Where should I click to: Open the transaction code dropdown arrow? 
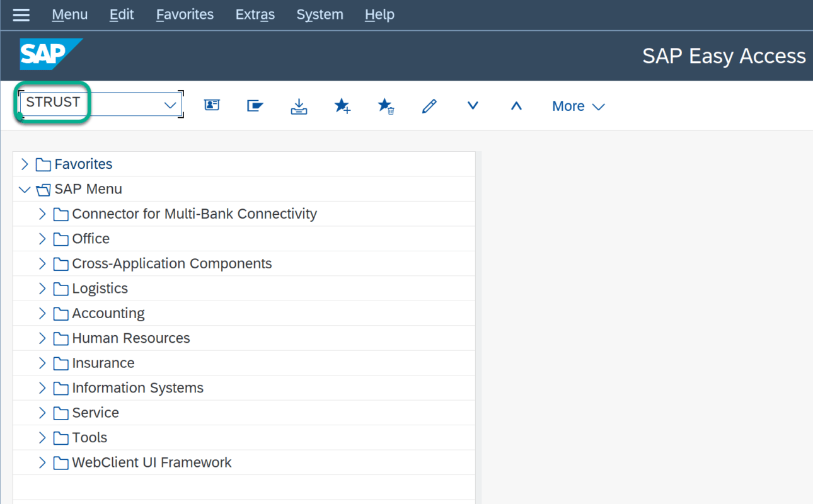(x=170, y=105)
